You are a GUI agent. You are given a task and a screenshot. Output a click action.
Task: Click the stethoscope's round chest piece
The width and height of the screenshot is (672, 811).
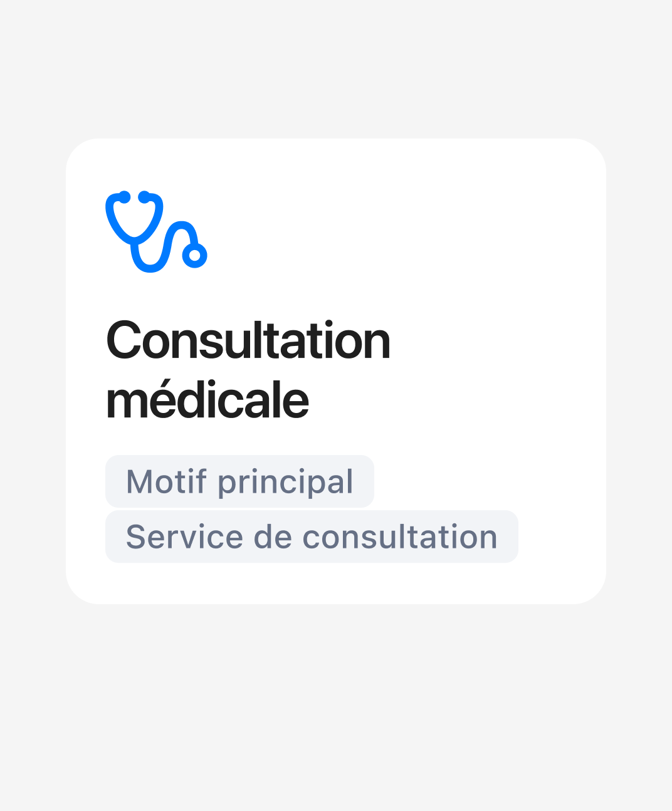point(194,255)
